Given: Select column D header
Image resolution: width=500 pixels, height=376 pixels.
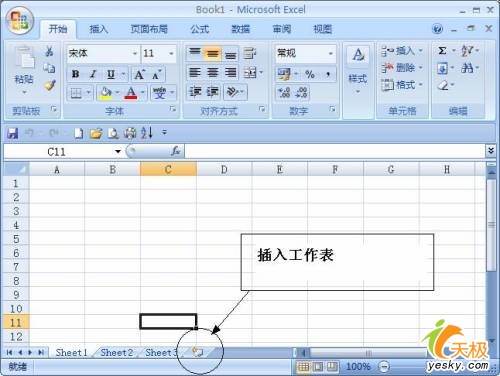Looking at the screenshot, I should point(224,169).
